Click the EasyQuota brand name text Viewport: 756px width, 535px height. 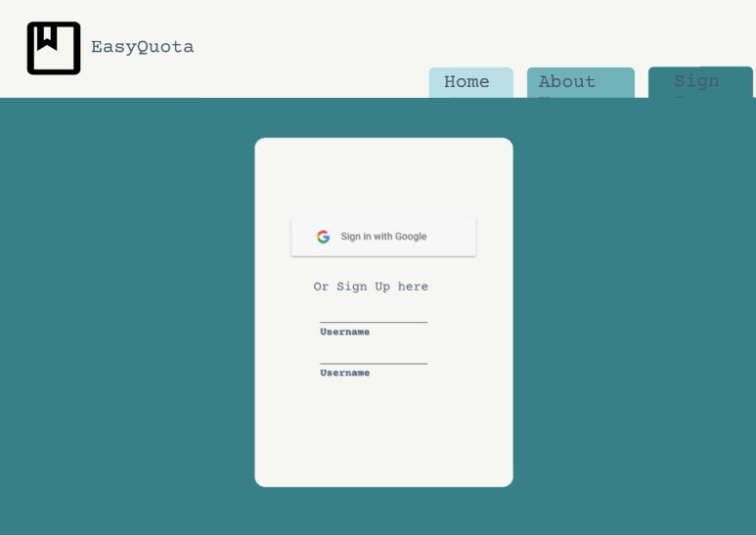(142, 47)
